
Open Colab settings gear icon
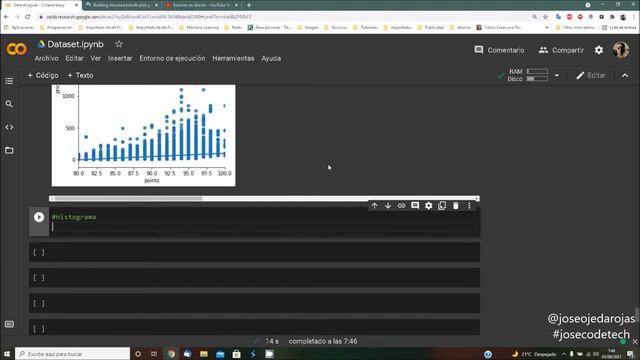tap(599, 50)
